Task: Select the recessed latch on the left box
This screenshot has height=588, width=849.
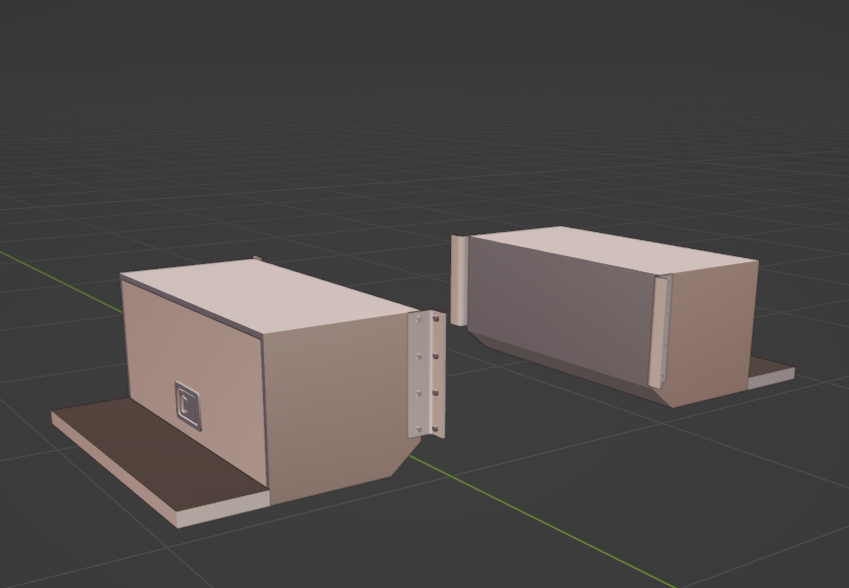Action: 188,406
